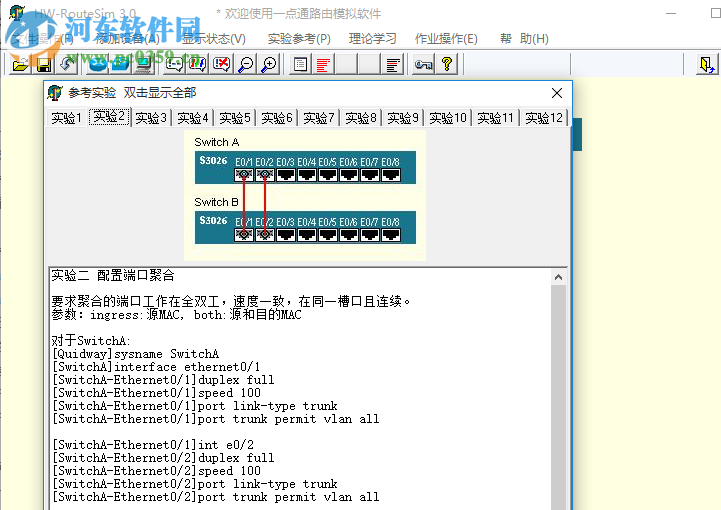Screen dimensions: 721x510
Task: Click the key password toolbar icon
Action: 423,64
